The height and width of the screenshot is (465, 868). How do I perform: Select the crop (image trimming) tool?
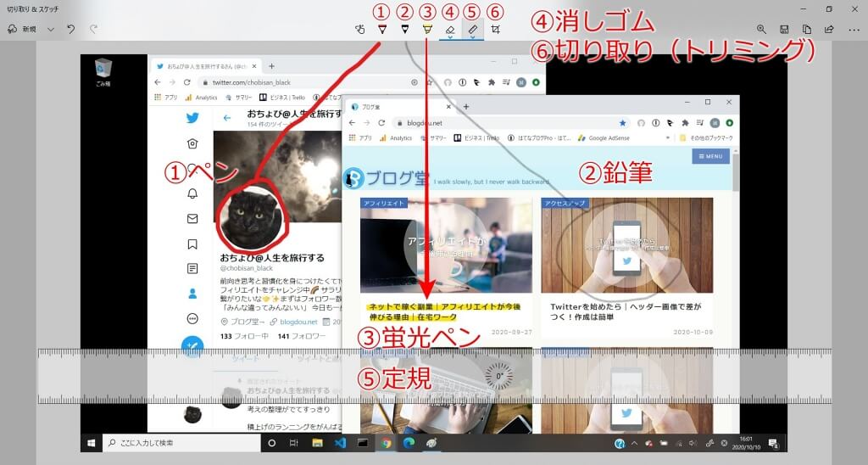[495, 30]
